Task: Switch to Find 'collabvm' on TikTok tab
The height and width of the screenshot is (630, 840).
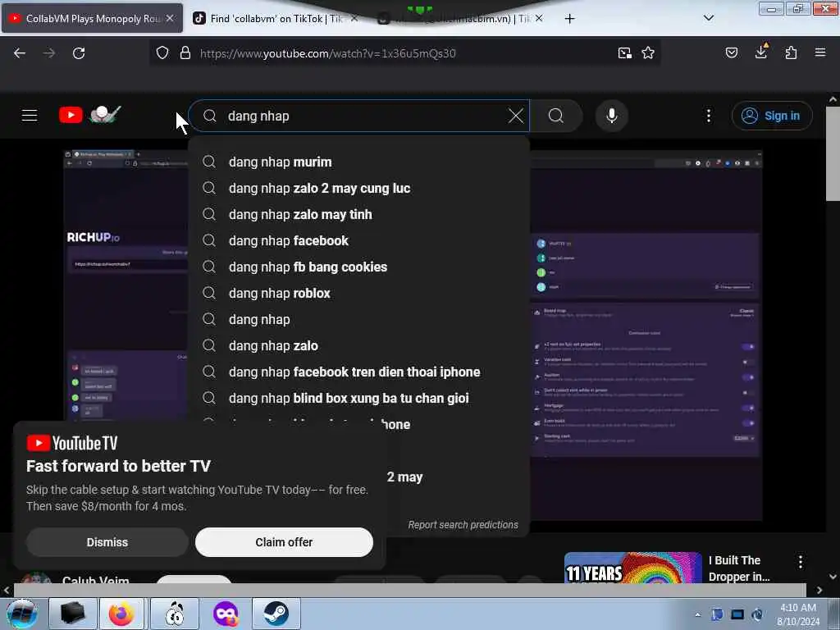Action: [x=275, y=18]
